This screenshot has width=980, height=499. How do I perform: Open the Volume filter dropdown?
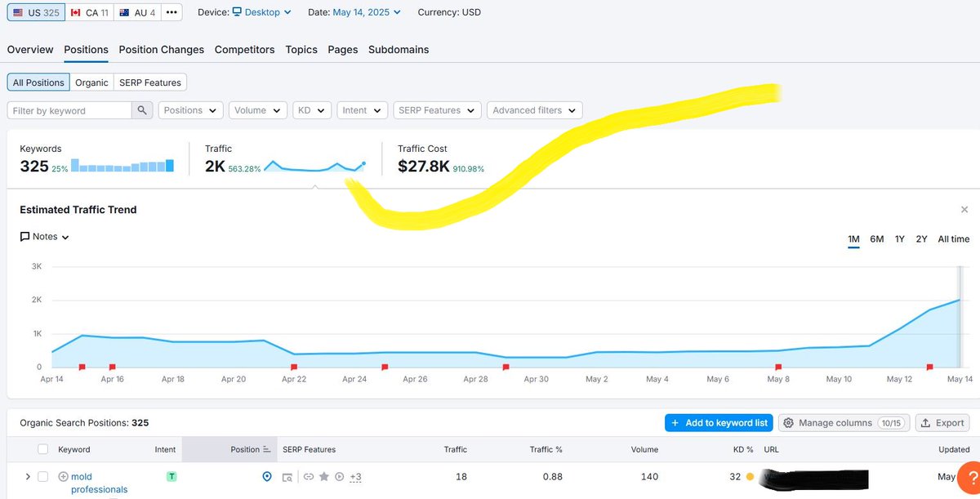pyautogui.click(x=257, y=109)
